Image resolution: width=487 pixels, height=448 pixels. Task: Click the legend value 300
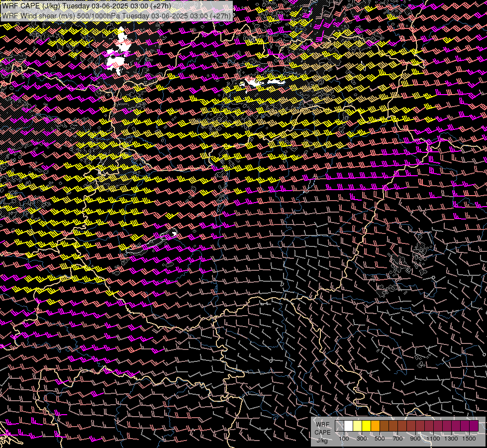[x=362, y=439]
